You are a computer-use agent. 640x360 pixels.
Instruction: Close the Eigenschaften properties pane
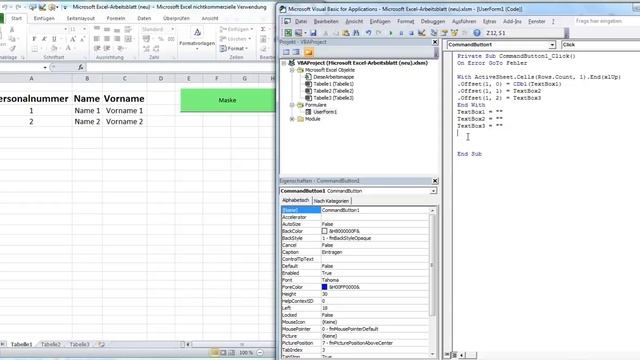(x=435, y=181)
